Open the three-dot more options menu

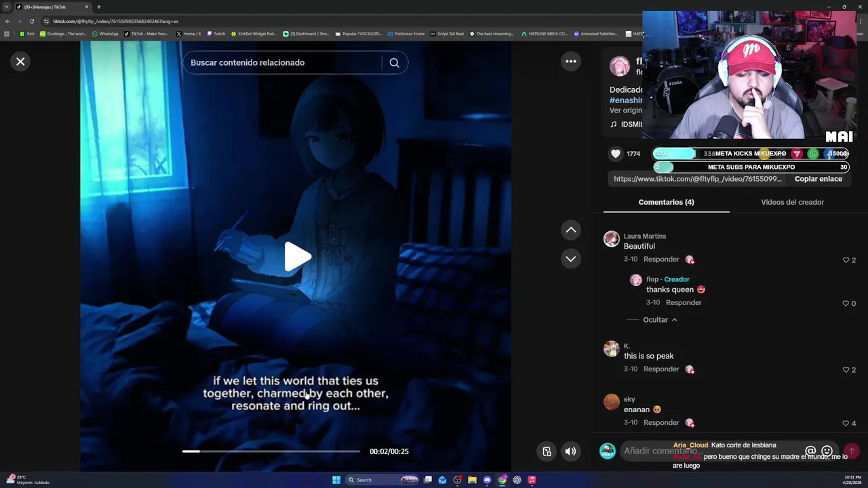[571, 62]
